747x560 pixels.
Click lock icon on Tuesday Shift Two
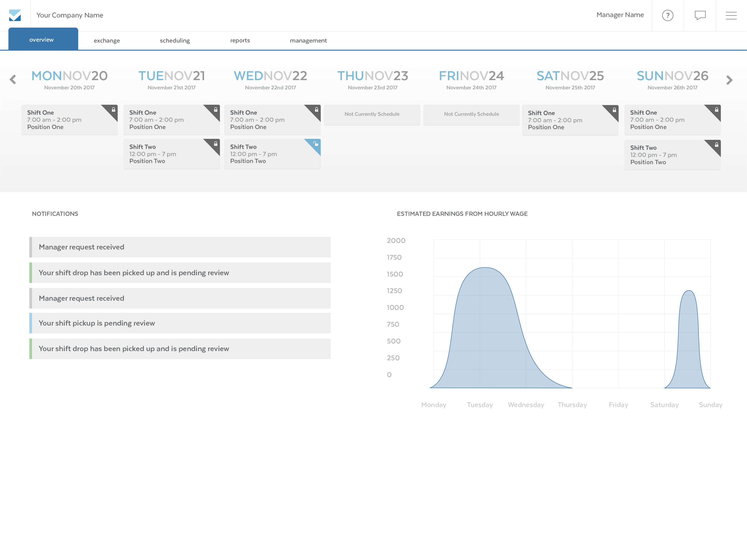[216, 144]
